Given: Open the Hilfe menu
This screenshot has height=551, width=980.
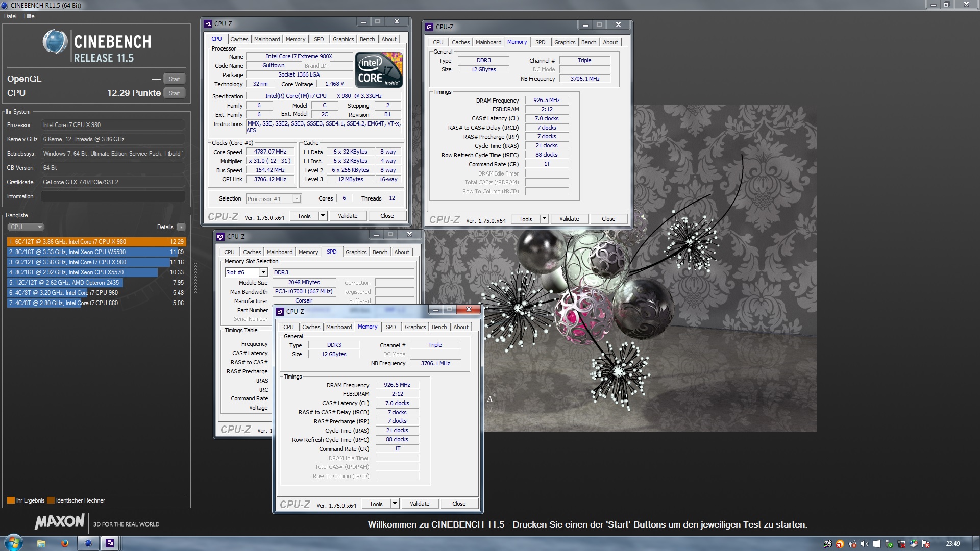Looking at the screenshot, I should (x=29, y=16).
